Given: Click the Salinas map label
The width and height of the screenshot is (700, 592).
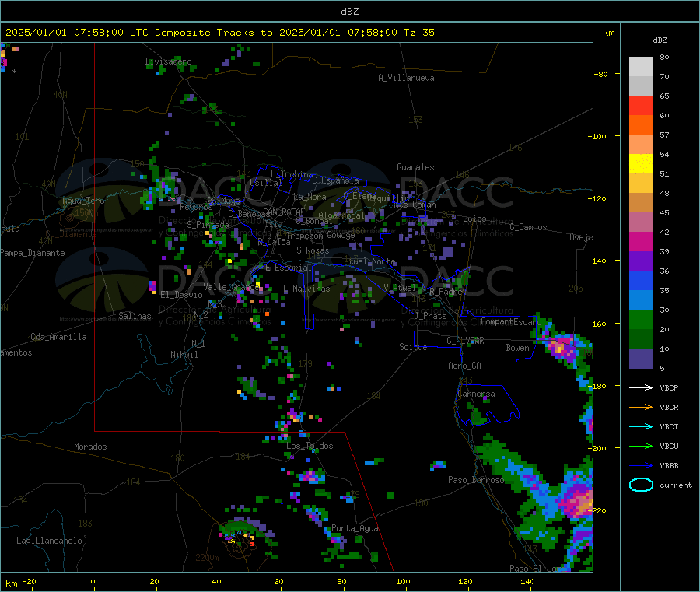Looking at the screenshot, I should pos(135,316).
